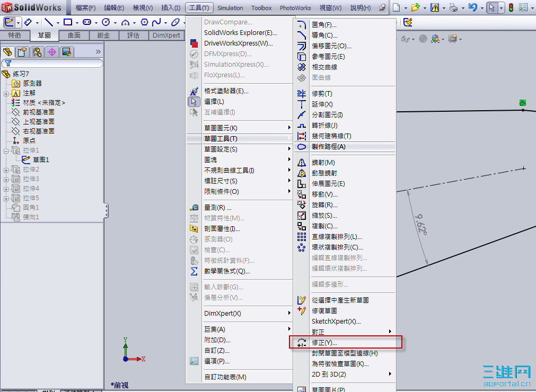Click intersection curve icon 相交曲線
Viewport: 536px width, 392px height.
pyautogui.click(x=301, y=67)
